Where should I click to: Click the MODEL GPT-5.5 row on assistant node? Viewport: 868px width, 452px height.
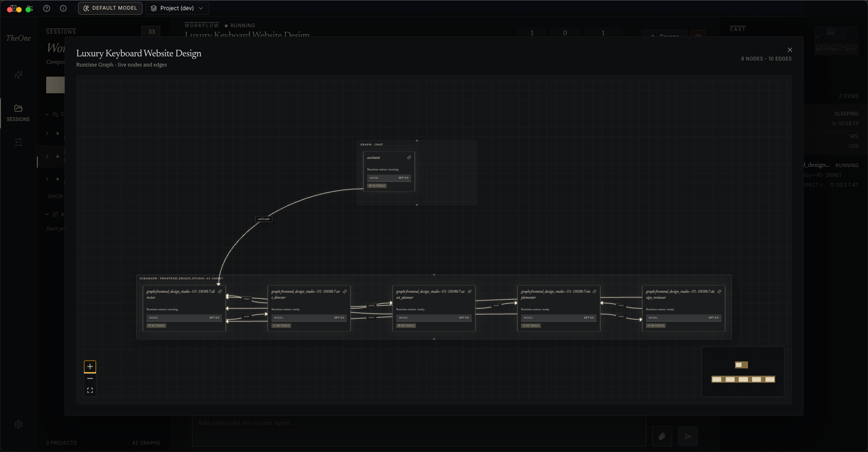(x=389, y=178)
